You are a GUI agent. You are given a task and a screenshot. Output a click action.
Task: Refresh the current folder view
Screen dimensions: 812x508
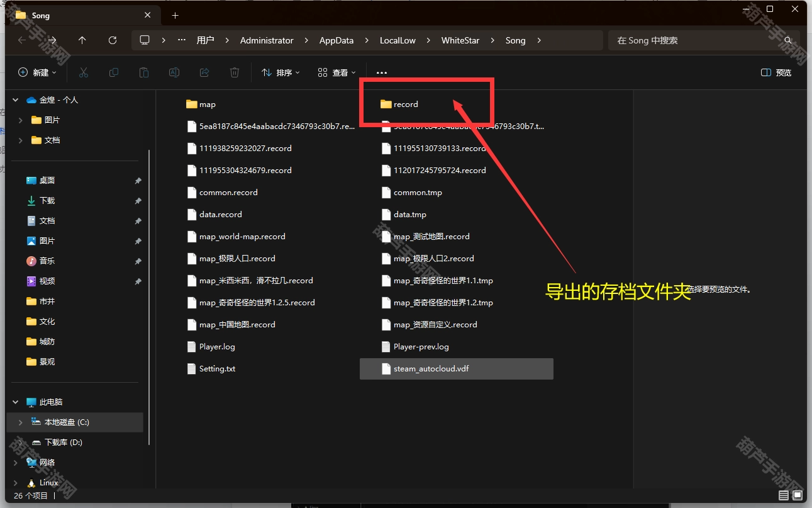coord(113,40)
